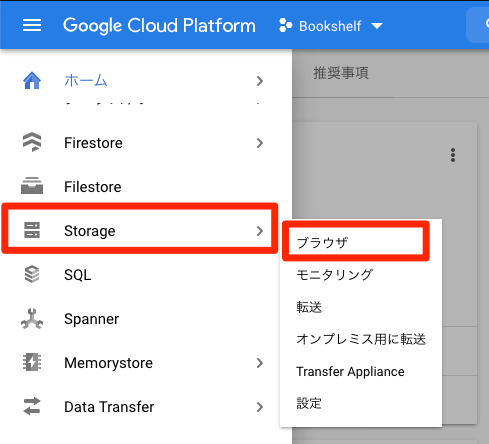Expand the ホーム submenu chevron
The height and width of the screenshot is (444, 489).
pyautogui.click(x=260, y=81)
